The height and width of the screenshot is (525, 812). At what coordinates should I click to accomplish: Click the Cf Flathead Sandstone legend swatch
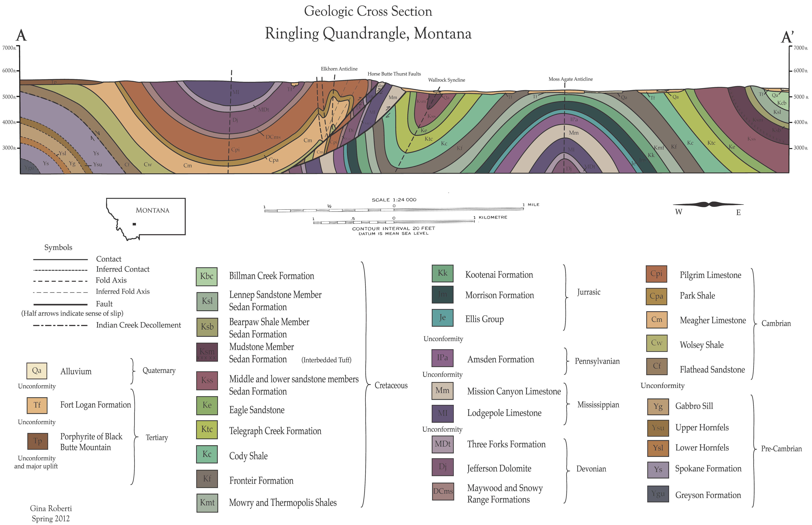pyautogui.click(x=657, y=367)
